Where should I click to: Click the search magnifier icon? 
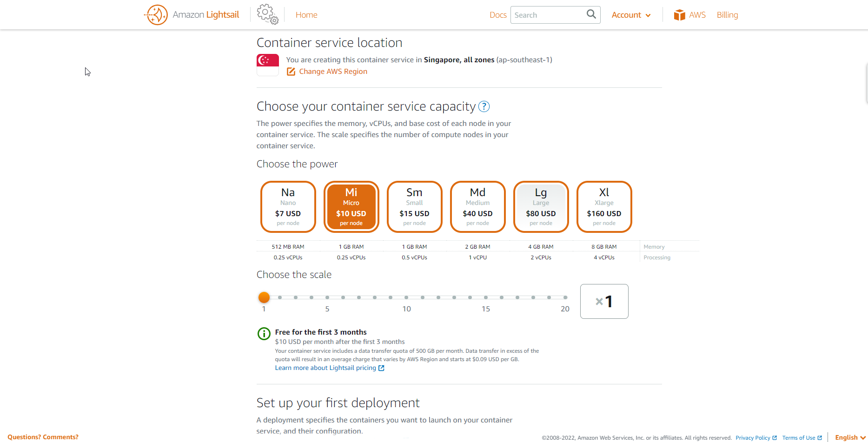pyautogui.click(x=591, y=14)
